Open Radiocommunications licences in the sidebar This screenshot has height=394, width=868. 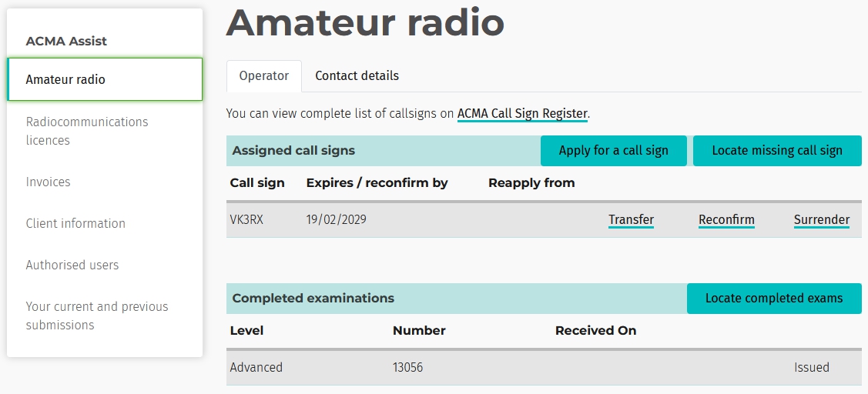[86, 131]
